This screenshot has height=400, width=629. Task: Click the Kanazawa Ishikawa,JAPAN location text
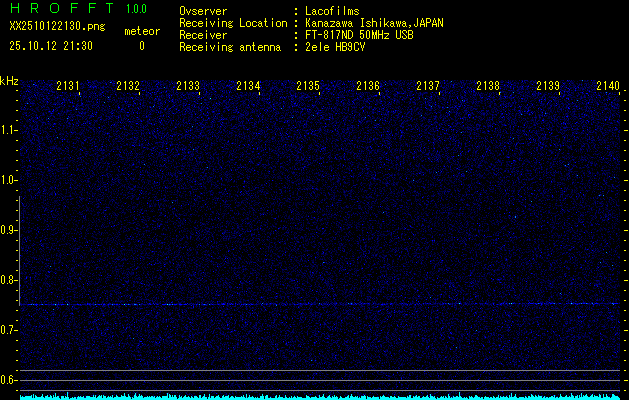[x=375, y=23]
